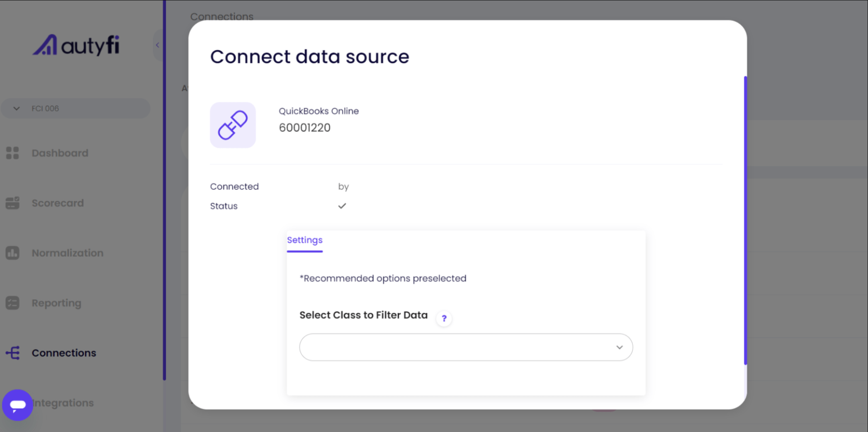Click the status checkmark icon
868x432 pixels.
[342, 206]
